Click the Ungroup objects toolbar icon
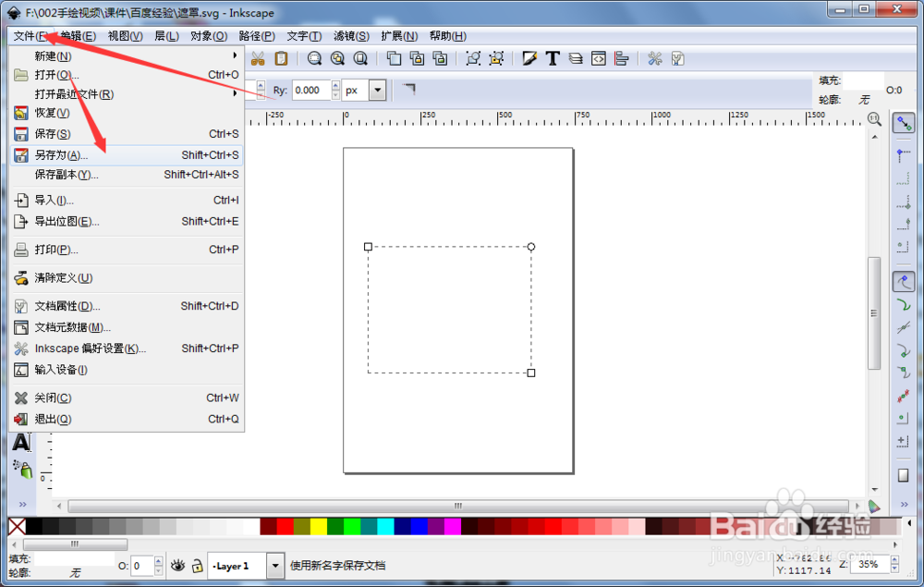The image size is (924, 587). pos(496,58)
